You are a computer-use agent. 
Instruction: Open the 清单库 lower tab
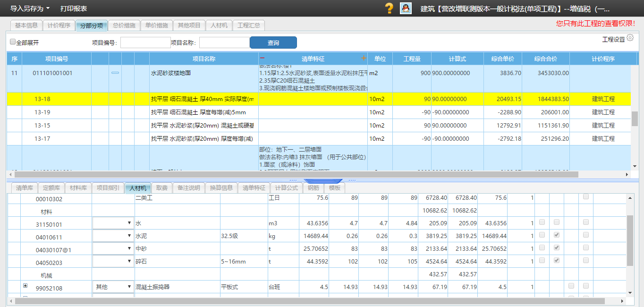coord(24,188)
